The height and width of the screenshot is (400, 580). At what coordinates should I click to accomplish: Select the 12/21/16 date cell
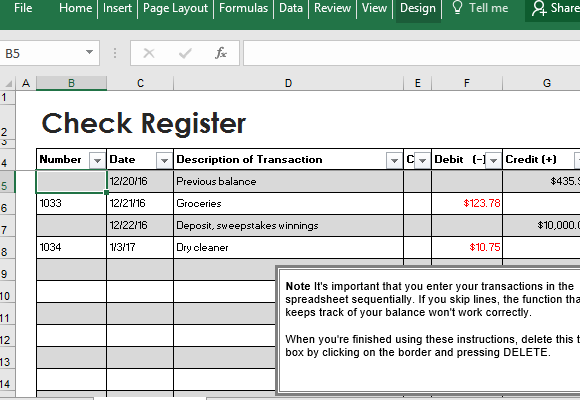pos(140,203)
